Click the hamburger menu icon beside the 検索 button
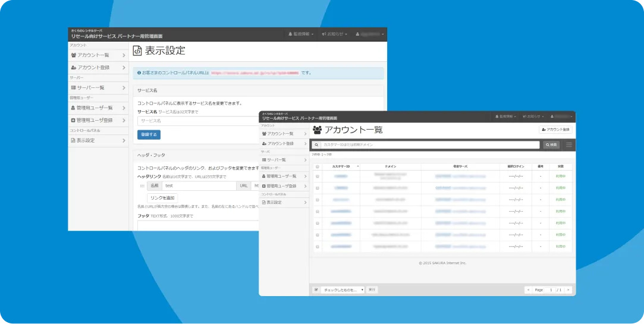 click(569, 144)
